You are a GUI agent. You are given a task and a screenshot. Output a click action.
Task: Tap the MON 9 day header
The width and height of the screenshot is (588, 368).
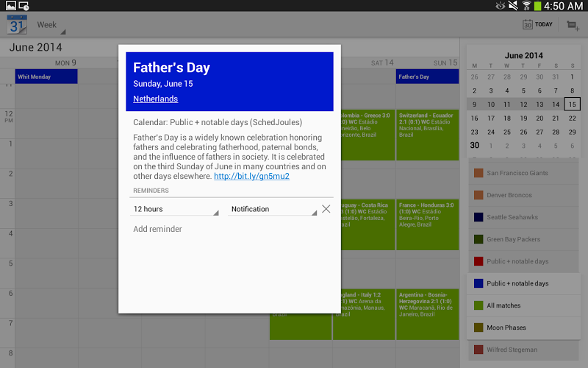pos(65,63)
